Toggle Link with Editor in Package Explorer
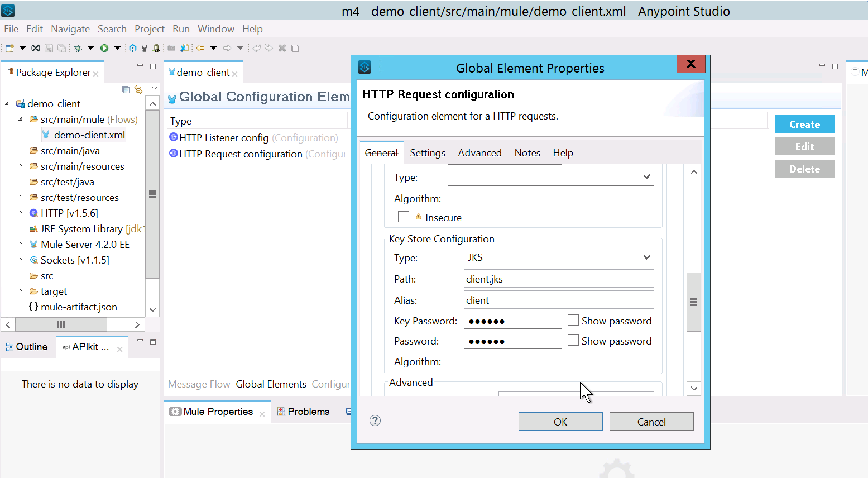The width and height of the screenshot is (868, 478). (138, 89)
